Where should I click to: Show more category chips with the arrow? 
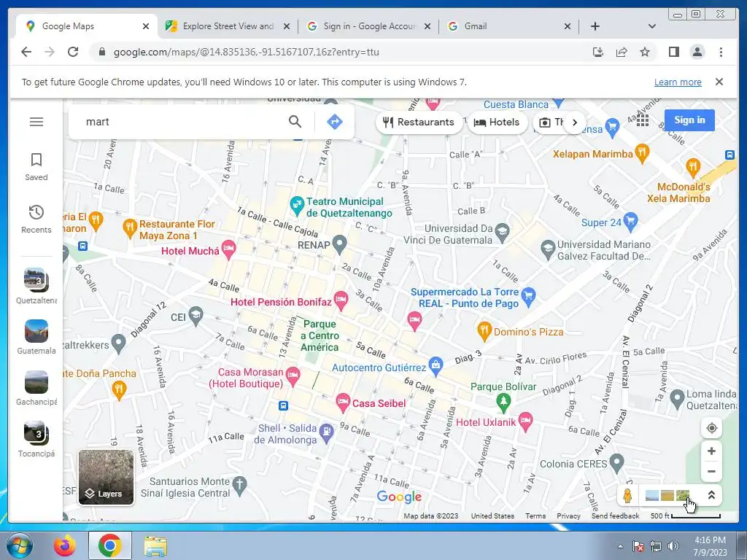575,122
